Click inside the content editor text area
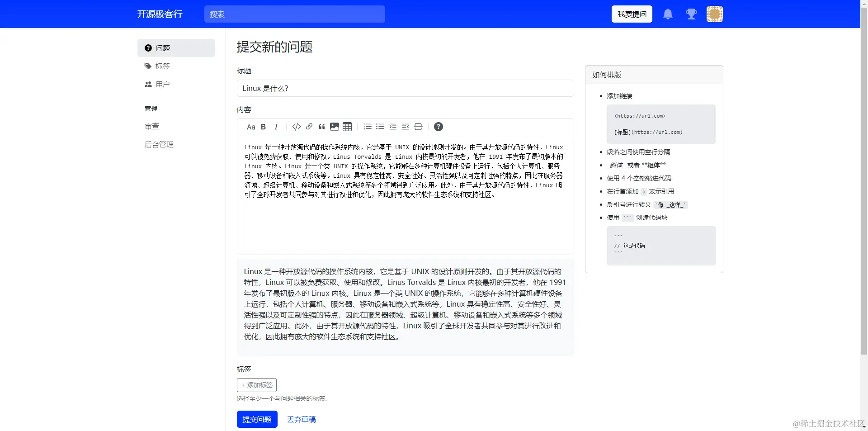 click(406, 194)
